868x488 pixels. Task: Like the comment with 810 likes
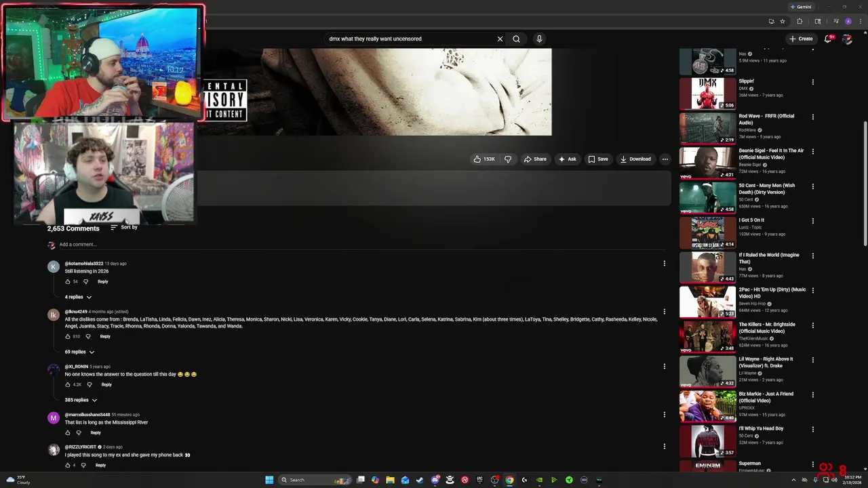tap(68, 336)
